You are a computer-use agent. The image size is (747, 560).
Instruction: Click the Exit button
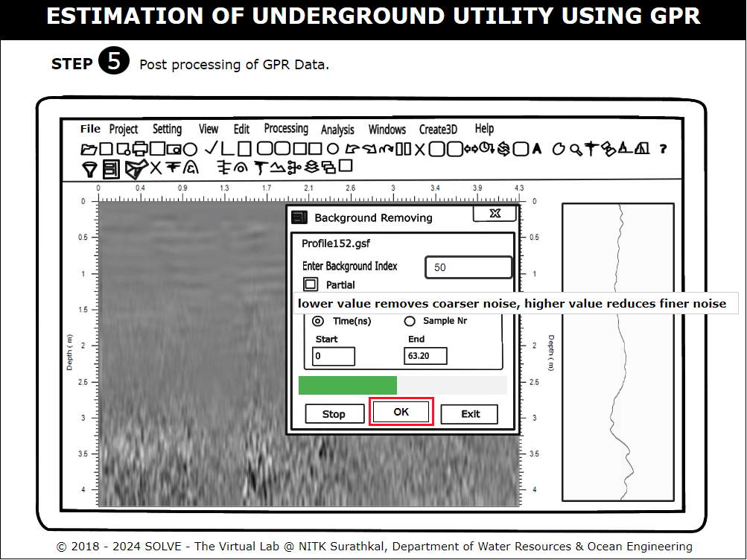pos(470,414)
